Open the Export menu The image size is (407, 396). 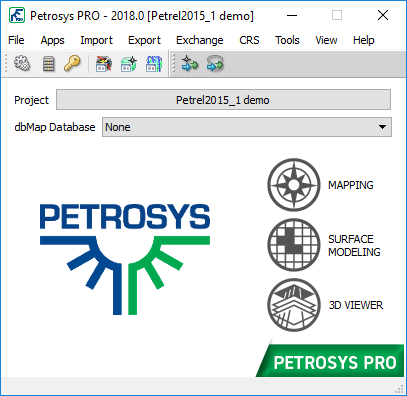pos(144,40)
